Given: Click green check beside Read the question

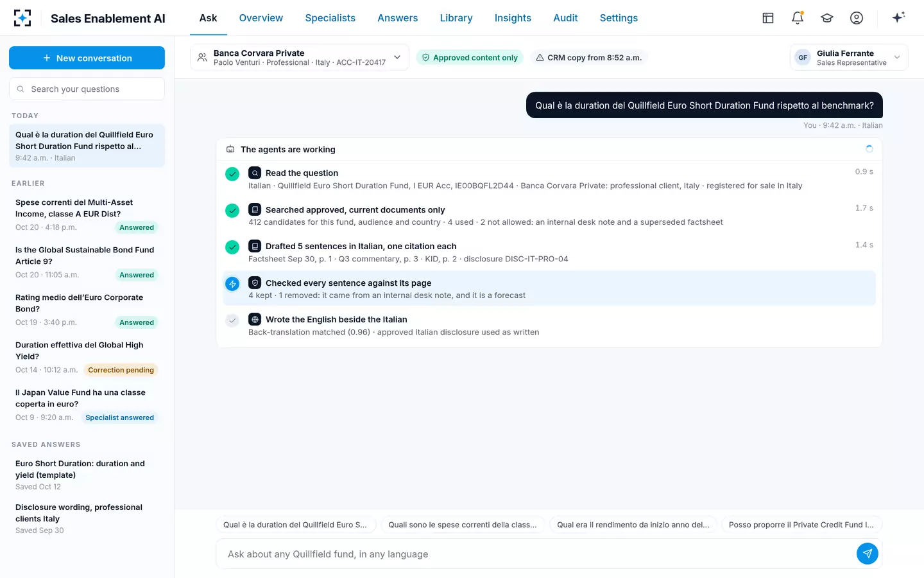Looking at the screenshot, I should tap(232, 173).
